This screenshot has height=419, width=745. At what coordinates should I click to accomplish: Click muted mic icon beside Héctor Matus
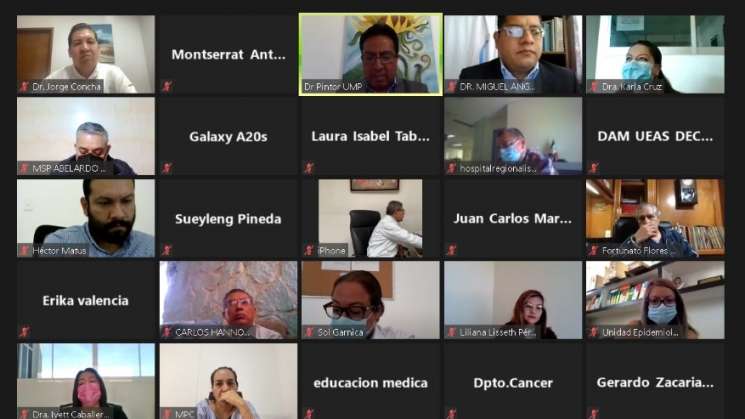point(24,250)
